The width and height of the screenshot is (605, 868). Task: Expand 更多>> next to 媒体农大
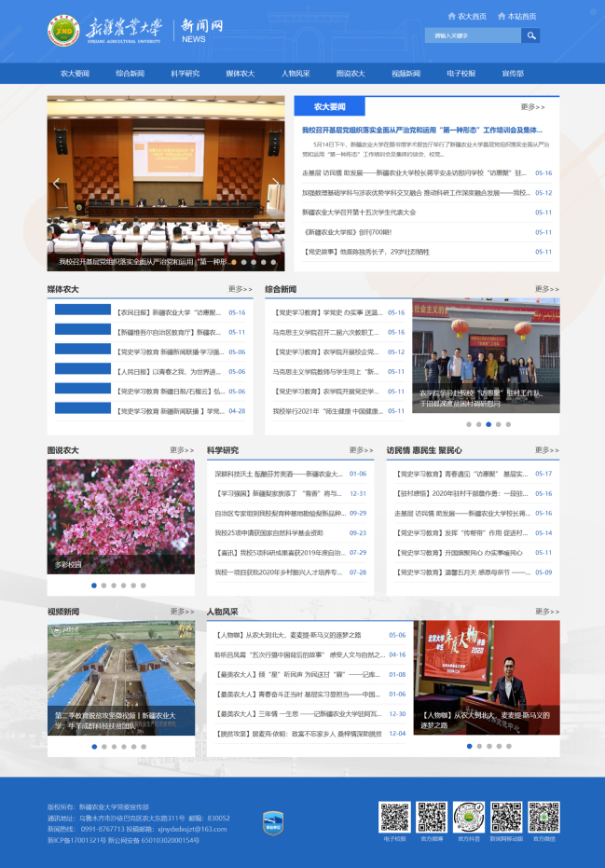tap(241, 289)
